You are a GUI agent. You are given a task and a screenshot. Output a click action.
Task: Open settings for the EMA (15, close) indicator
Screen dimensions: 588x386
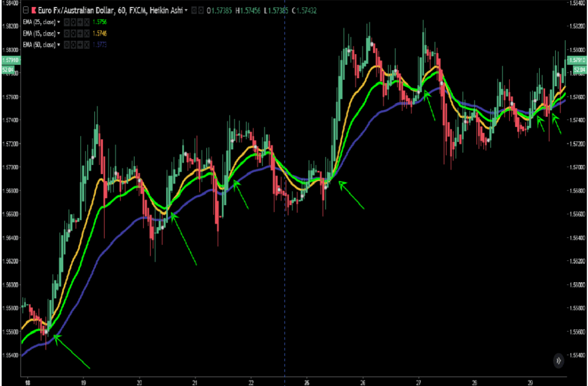[73, 33]
